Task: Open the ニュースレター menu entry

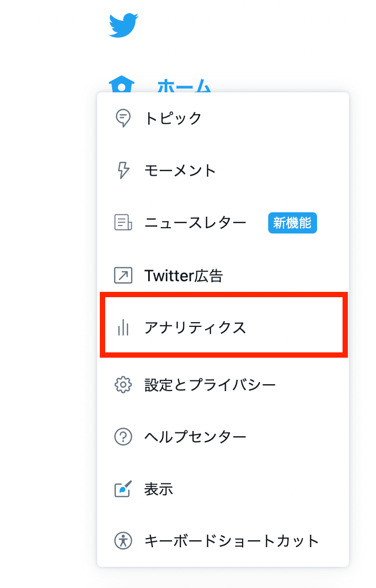Action: 195,223
